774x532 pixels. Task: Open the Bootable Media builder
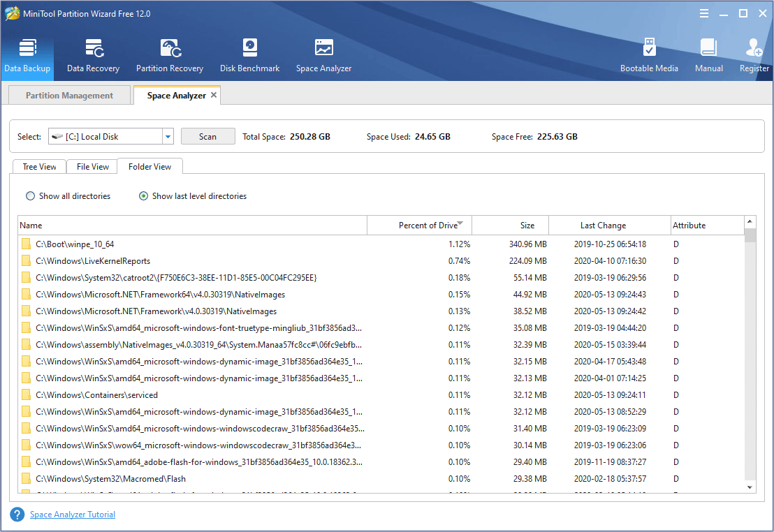(649, 56)
